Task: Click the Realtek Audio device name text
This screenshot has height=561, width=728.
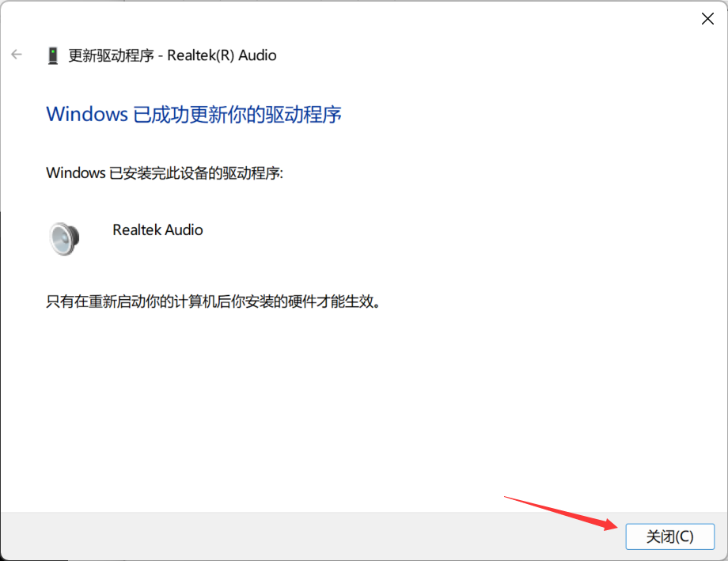Action: [x=157, y=229]
